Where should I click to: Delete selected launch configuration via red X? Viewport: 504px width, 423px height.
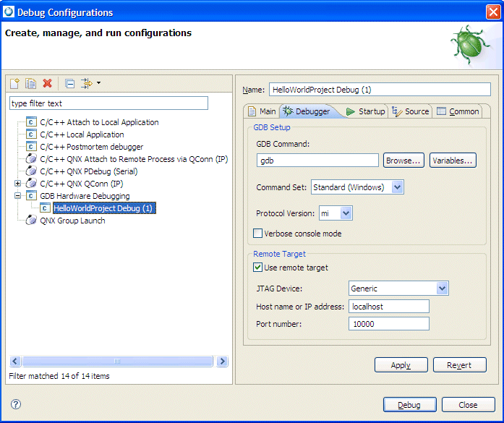pos(48,84)
